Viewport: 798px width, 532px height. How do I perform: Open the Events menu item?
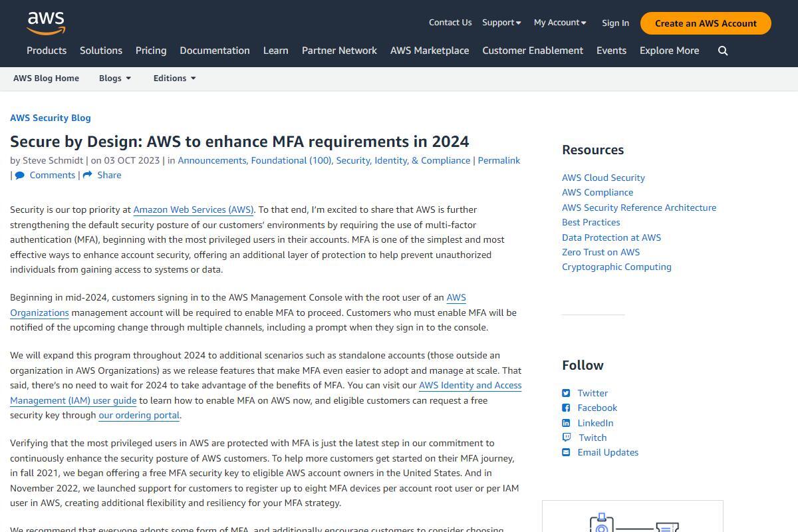(x=611, y=51)
